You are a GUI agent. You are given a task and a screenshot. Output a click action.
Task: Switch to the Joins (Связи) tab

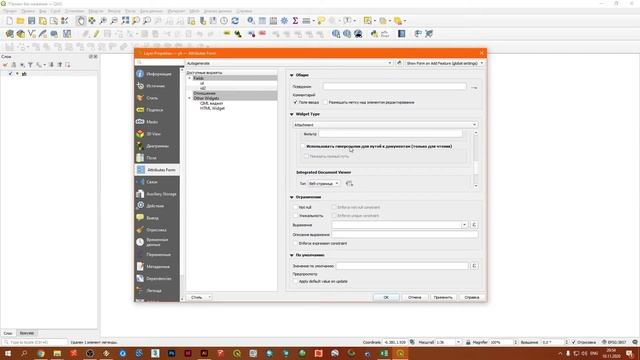click(x=157, y=182)
